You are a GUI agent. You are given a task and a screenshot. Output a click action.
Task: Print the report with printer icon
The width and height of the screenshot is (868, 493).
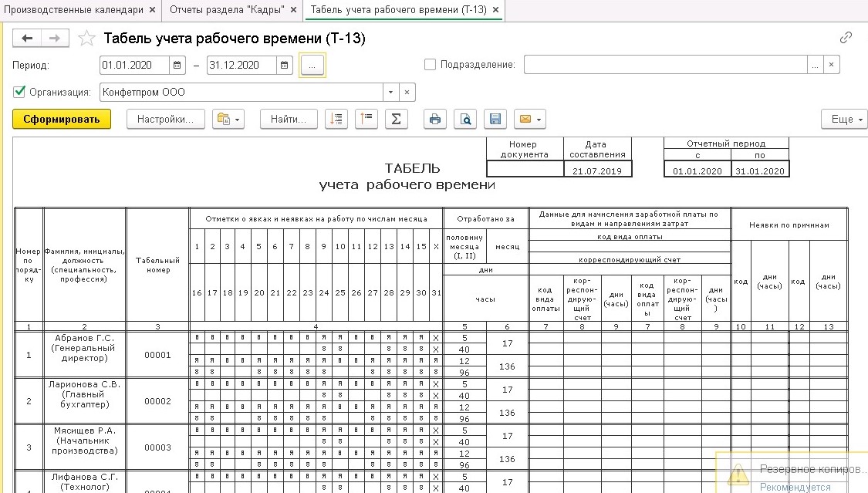point(435,119)
